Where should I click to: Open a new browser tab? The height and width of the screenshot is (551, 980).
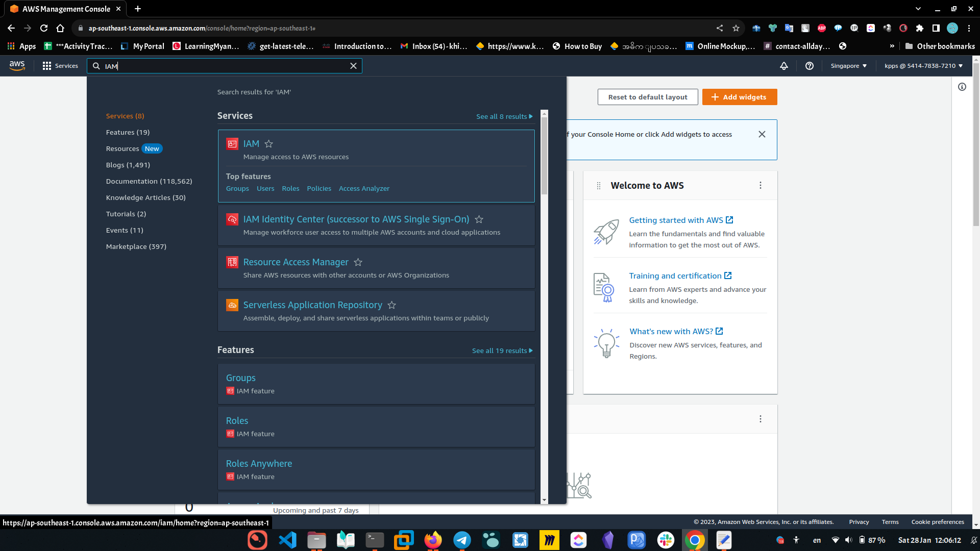tap(138, 9)
